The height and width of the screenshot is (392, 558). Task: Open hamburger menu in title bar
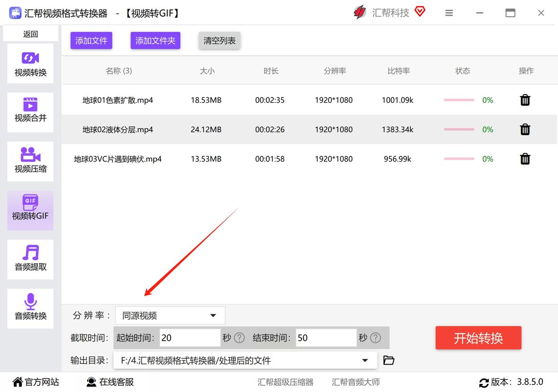point(449,13)
